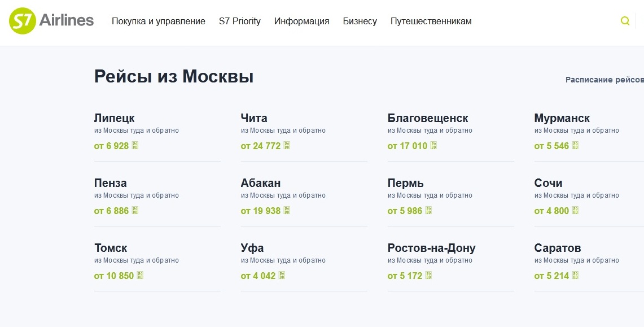Click the Саратов price от 5 214
The width and height of the screenshot is (644, 327).
(552, 276)
